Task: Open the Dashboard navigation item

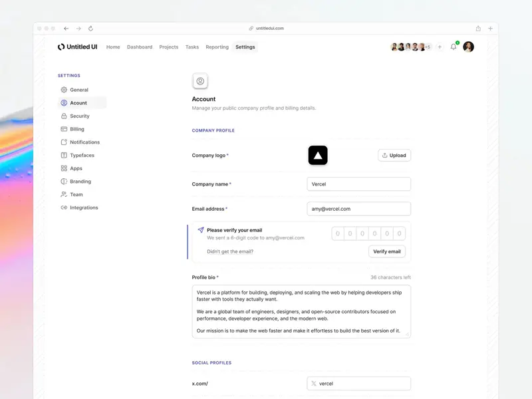Action: tap(140, 47)
